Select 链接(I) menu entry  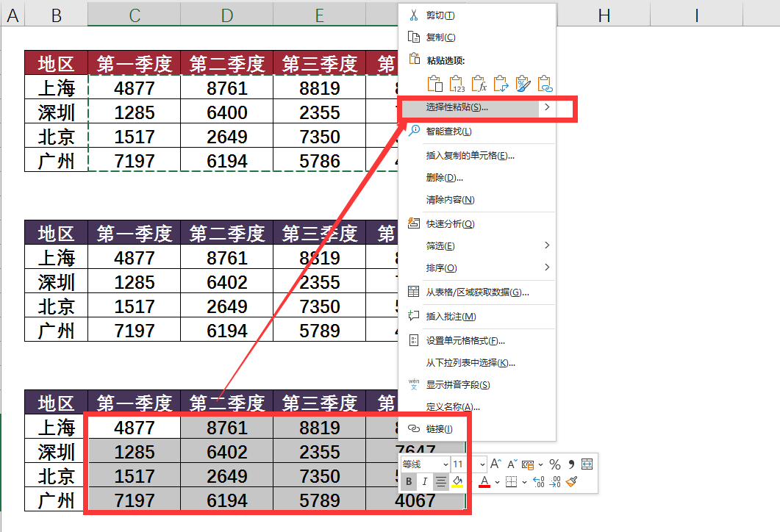click(x=477, y=428)
